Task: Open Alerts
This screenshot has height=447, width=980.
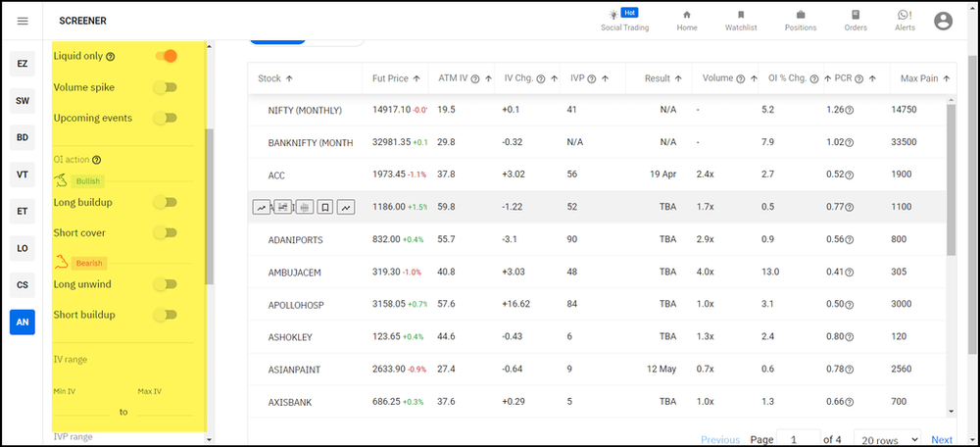Action: [x=905, y=20]
